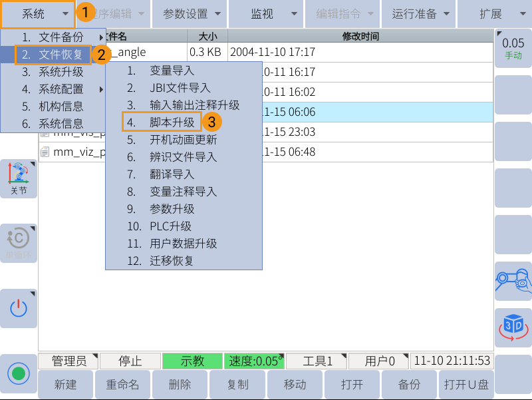Click the 复制 button
Viewport: 532px width, 400px height.
237,385
